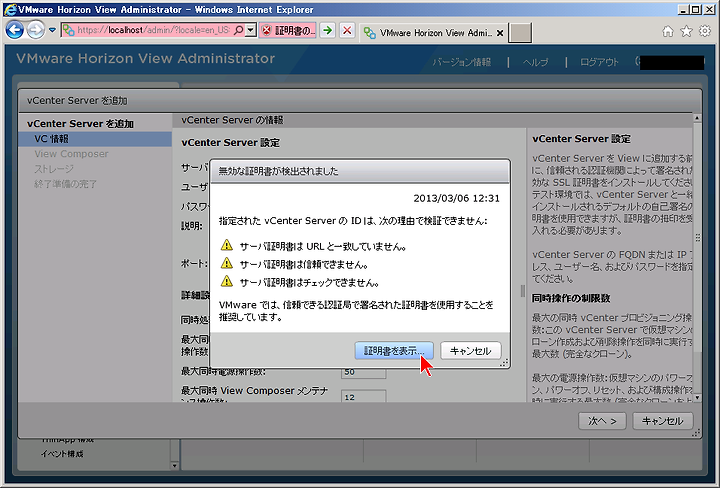Click the vCenter Server の情報 heading
The width and height of the screenshot is (720, 488).
[x=232, y=120]
